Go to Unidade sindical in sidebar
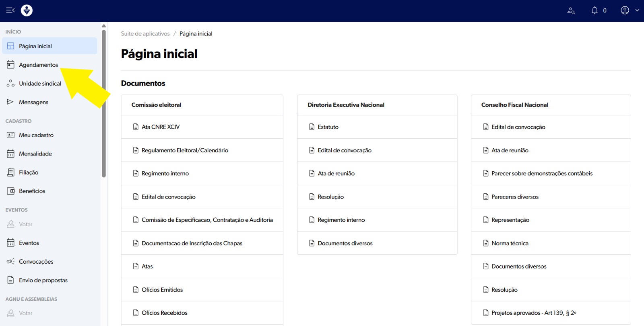Screen dimensions: 644x326 [x=40, y=84]
